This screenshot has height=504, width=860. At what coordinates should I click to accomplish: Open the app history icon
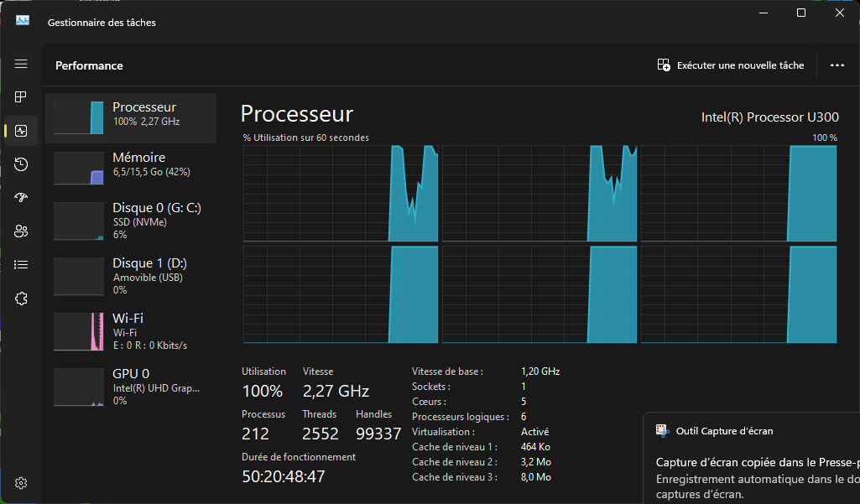21,164
